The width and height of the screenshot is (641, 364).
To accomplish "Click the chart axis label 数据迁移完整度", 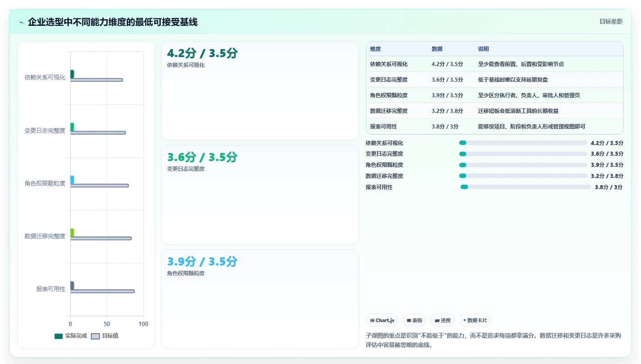I will pos(45,236).
